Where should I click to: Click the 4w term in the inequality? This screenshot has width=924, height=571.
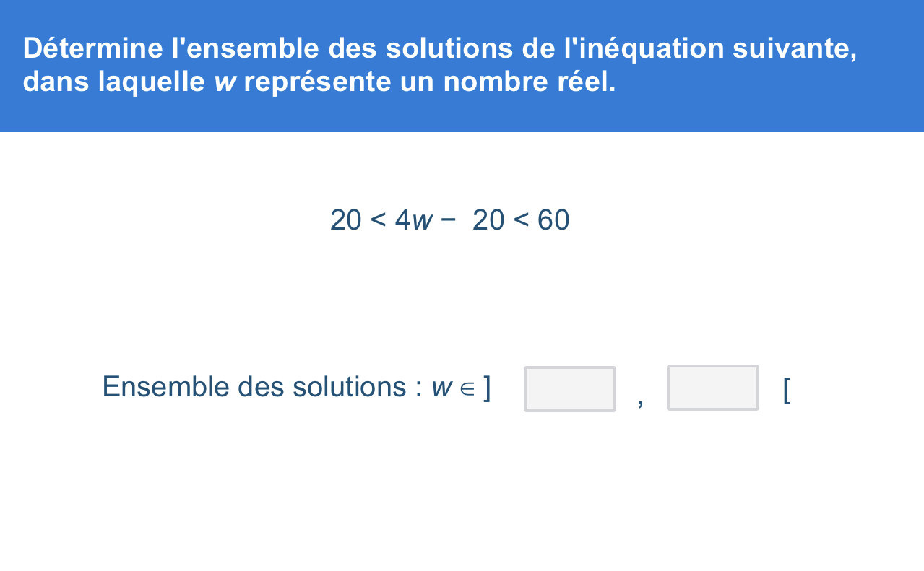pyautogui.click(x=413, y=220)
